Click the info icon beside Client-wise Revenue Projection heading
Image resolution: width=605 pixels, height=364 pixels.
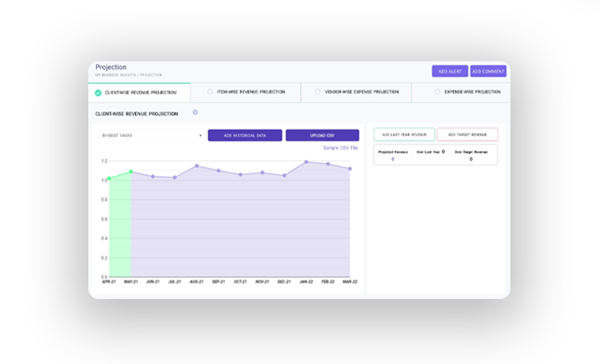[x=195, y=112]
